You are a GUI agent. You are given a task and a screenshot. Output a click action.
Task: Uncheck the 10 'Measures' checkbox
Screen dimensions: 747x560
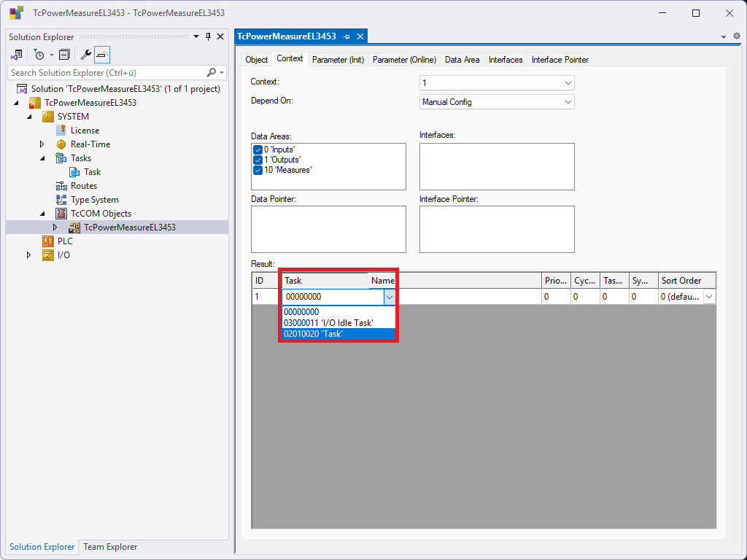[258, 170]
